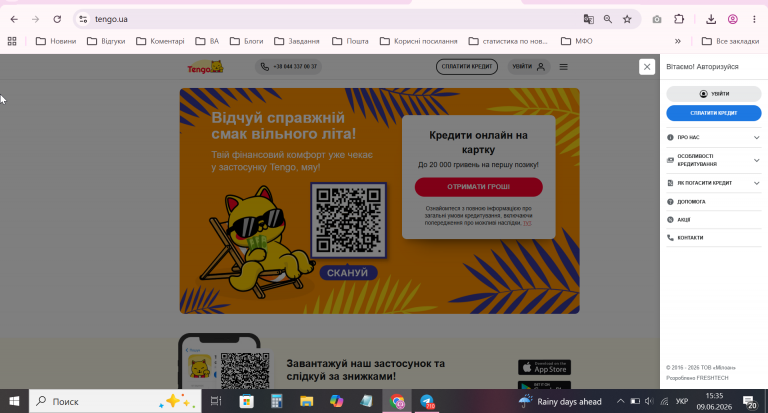
Task: Open site information icon in address bar
Action: pos(83,19)
